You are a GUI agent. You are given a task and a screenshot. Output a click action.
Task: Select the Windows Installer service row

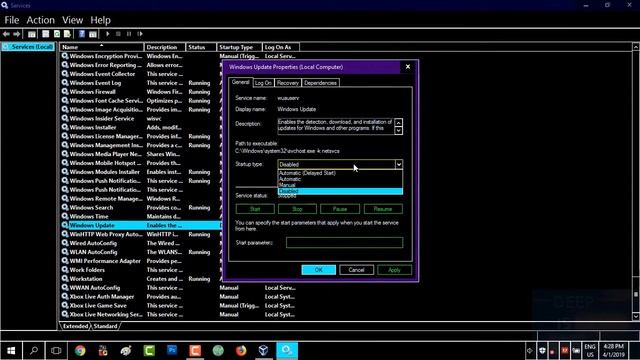(141, 127)
